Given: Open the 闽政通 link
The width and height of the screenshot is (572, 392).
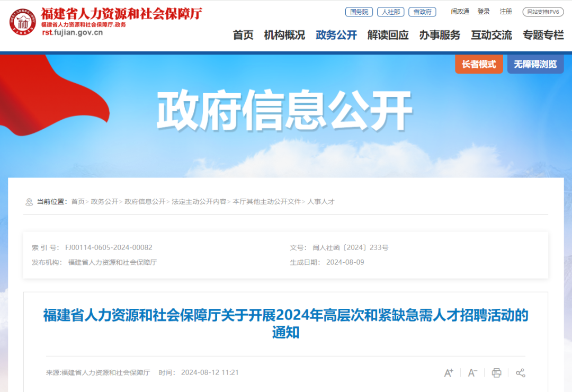Looking at the screenshot, I should [460, 12].
